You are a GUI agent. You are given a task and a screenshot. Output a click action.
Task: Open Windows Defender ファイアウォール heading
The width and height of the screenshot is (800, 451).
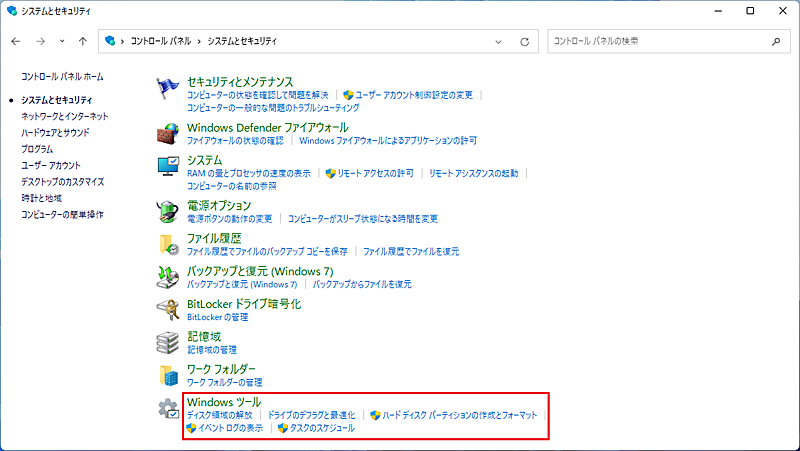click(268, 127)
